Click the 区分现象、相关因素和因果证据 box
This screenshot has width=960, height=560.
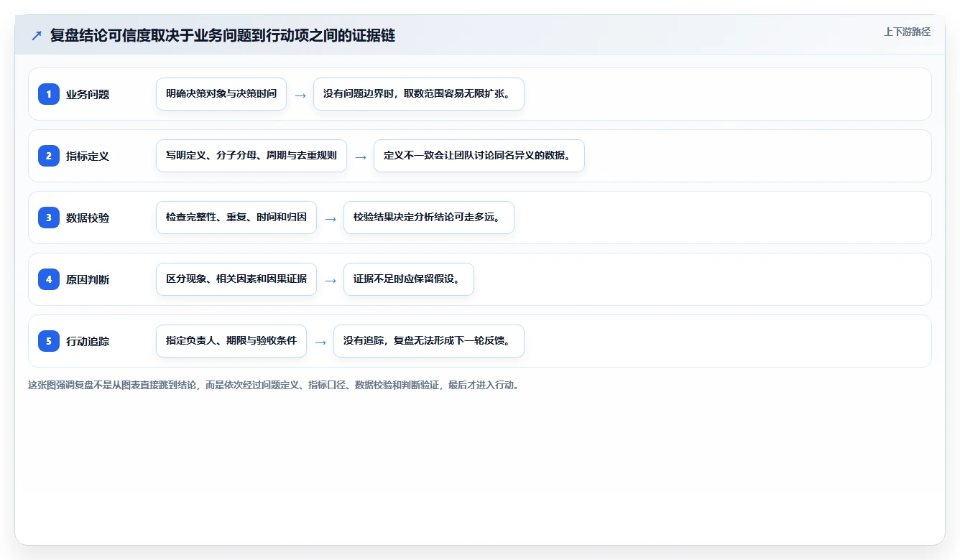(x=236, y=279)
